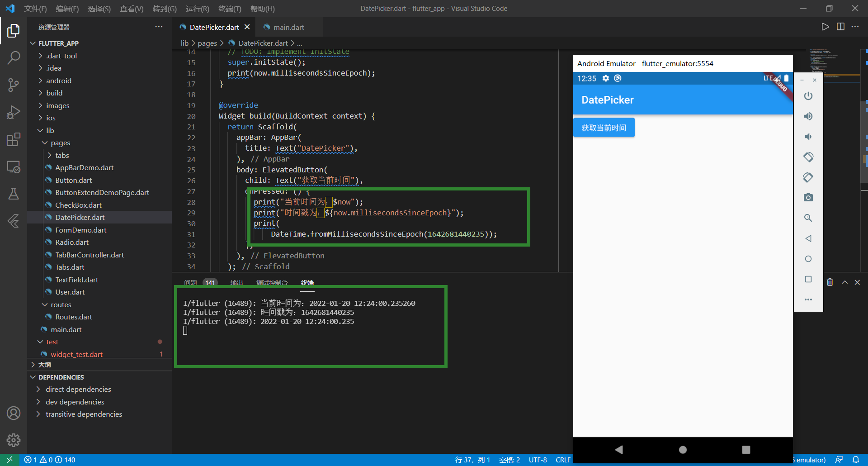Click emulator toolbar Home circle icon
The height and width of the screenshot is (466, 868).
pyautogui.click(x=808, y=259)
